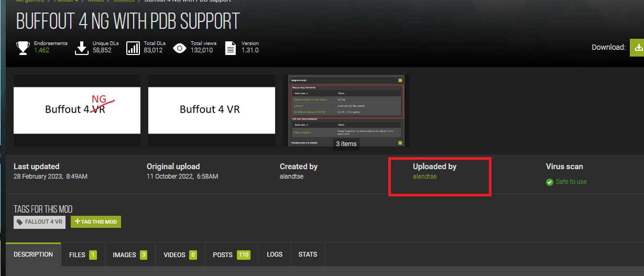This screenshot has width=644, height=276.
Task: Open the Buffout 4 NG thumbnail image
Action: pyautogui.click(x=77, y=110)
